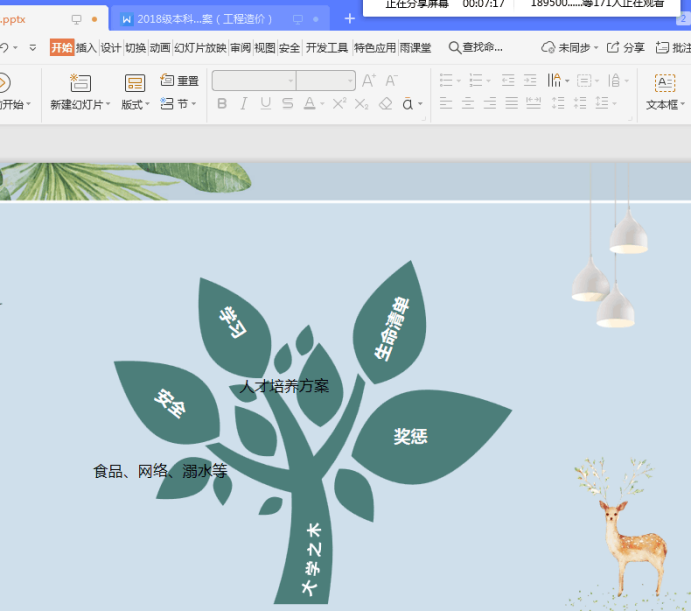Expand the font name dropdown
692x611 pixels.
(x=290, y=81)
